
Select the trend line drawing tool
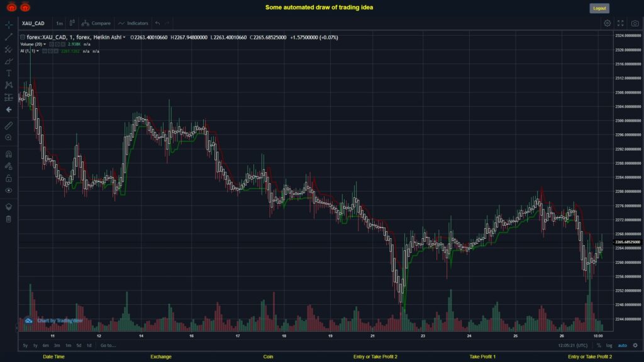coord(9,37)
